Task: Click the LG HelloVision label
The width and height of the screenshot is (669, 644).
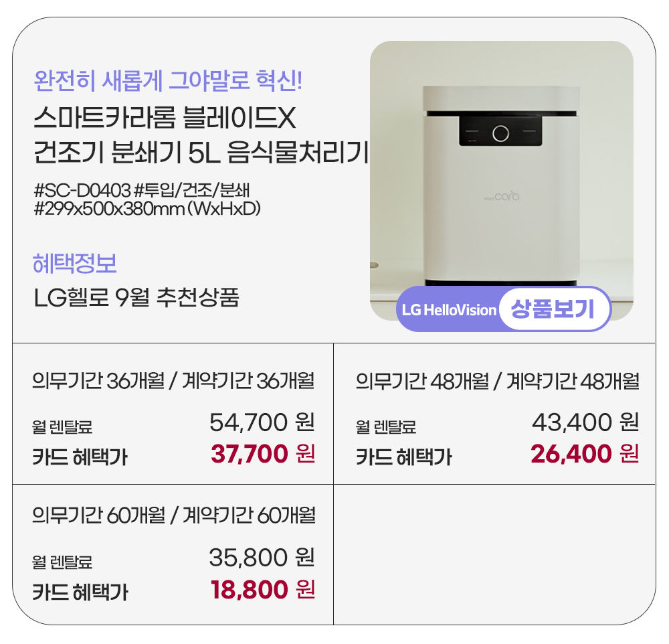Action: (x=449, y=311)
